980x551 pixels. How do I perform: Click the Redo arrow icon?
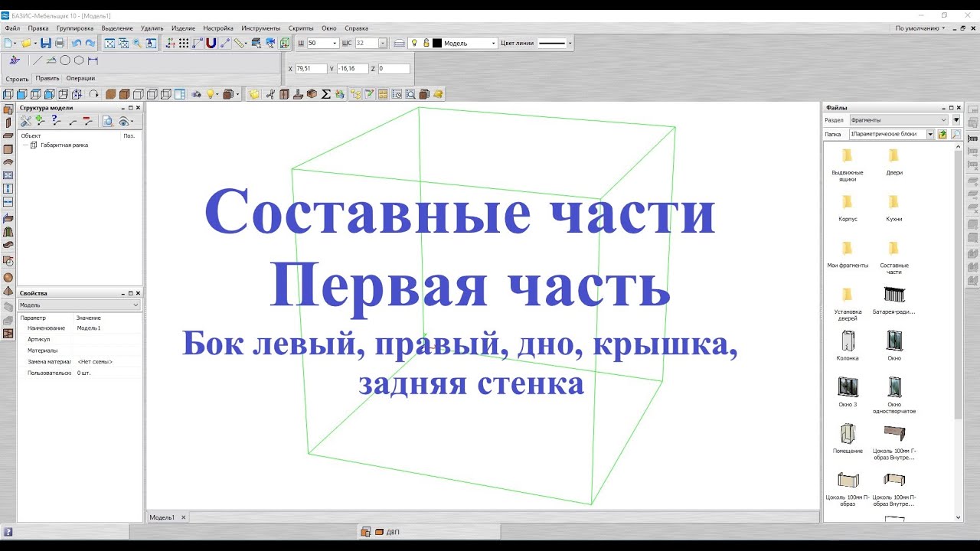[x=90, y=44]
